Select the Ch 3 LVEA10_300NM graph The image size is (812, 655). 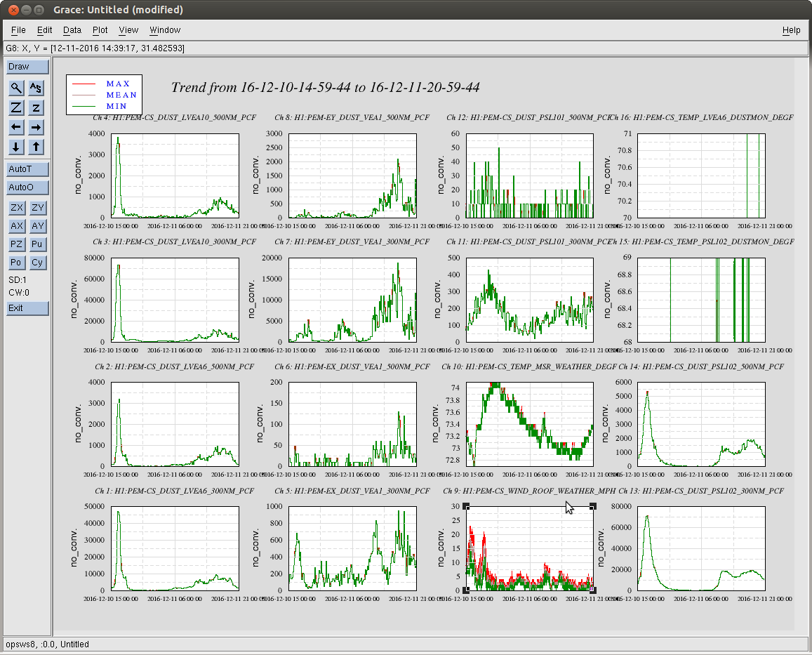coord(175,300)
